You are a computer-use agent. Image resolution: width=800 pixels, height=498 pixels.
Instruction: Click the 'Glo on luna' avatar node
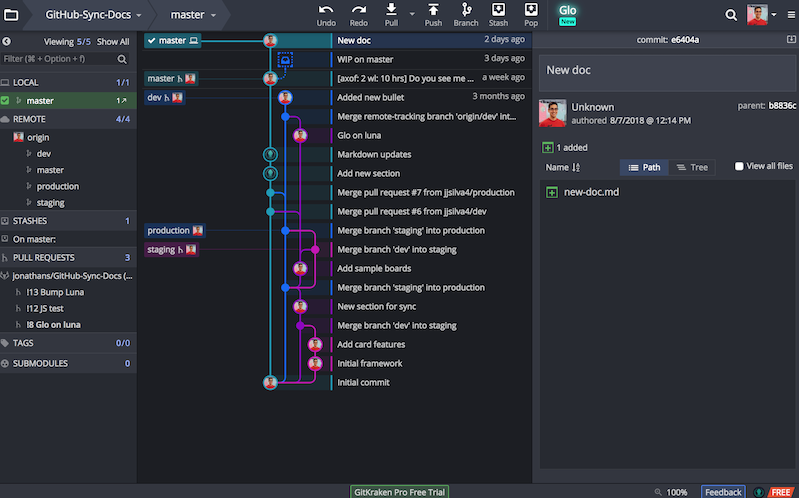[x=300, y=135]
